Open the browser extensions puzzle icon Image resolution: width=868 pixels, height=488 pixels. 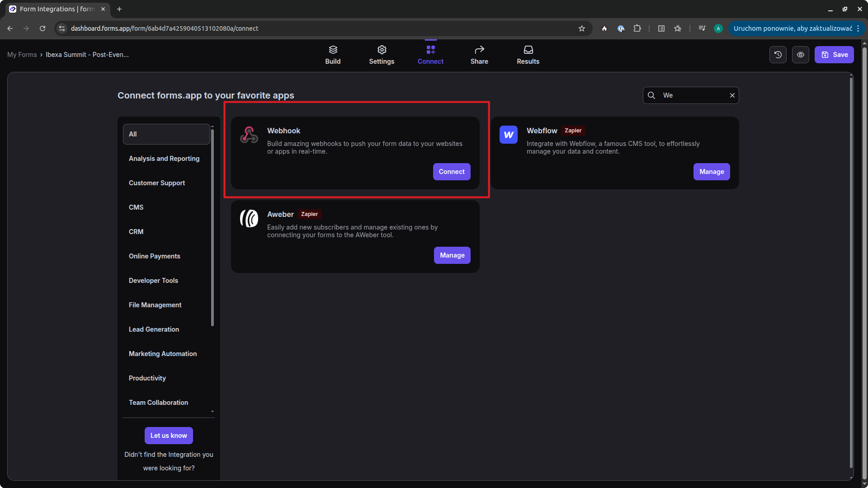coord(637,28)
